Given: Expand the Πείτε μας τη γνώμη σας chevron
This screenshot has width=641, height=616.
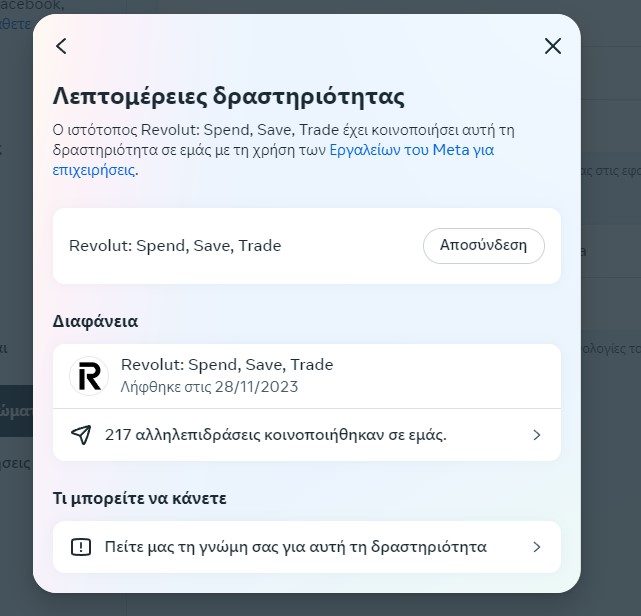Looking at the screenshot, I should click(536, 547).
